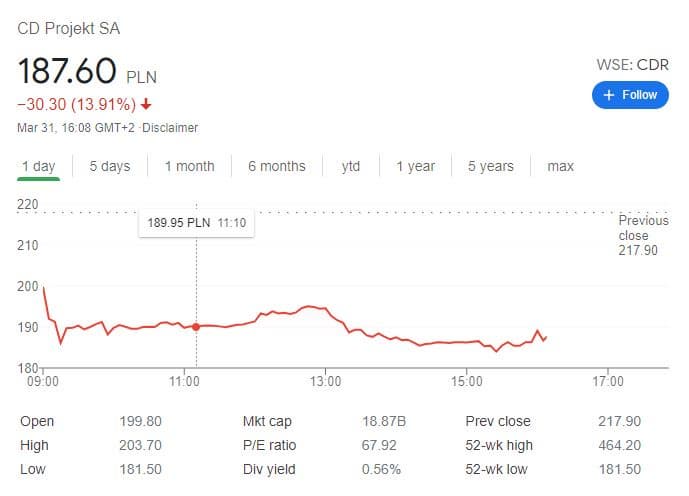Open the 5 years tab
The width and height of the screenshot is (689, 496).
[x=490, y=166]
